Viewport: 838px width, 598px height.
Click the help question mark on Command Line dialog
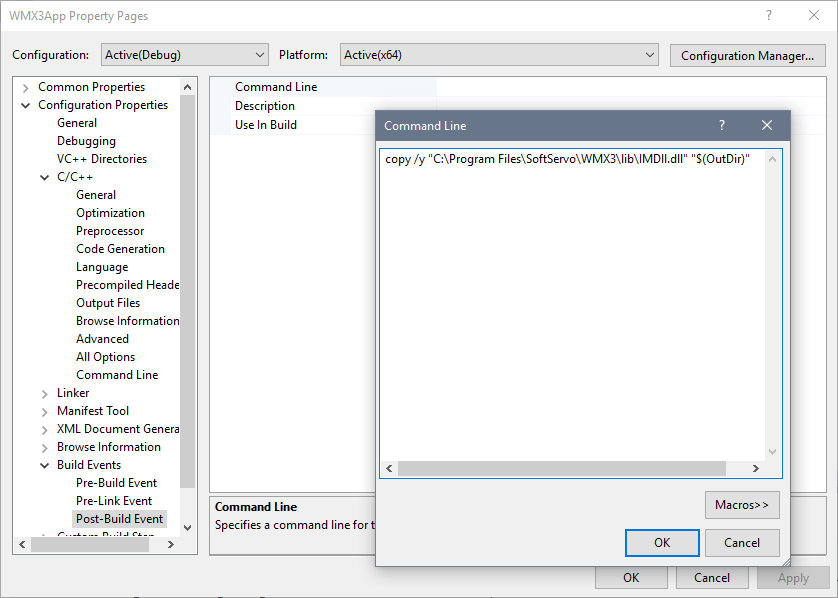point(721,125)
